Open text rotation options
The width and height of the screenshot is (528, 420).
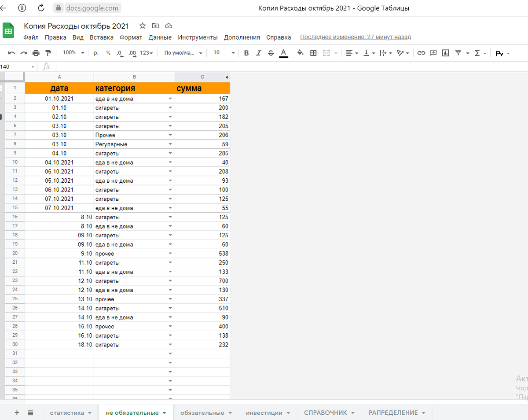click(403, 53)
